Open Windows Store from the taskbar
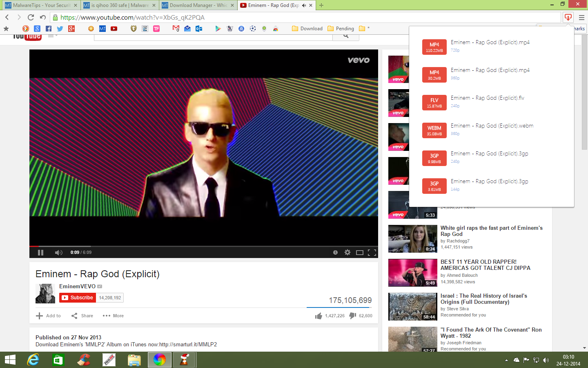 [x=58, y=360]
